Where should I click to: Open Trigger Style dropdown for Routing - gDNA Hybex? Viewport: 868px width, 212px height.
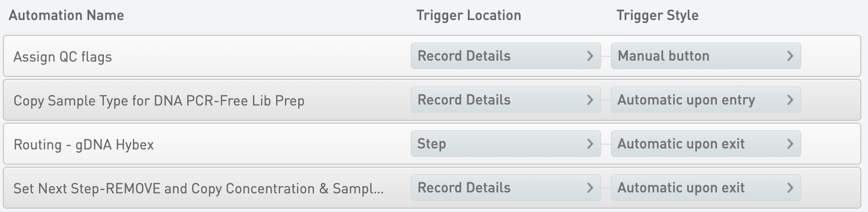[705, 144]
